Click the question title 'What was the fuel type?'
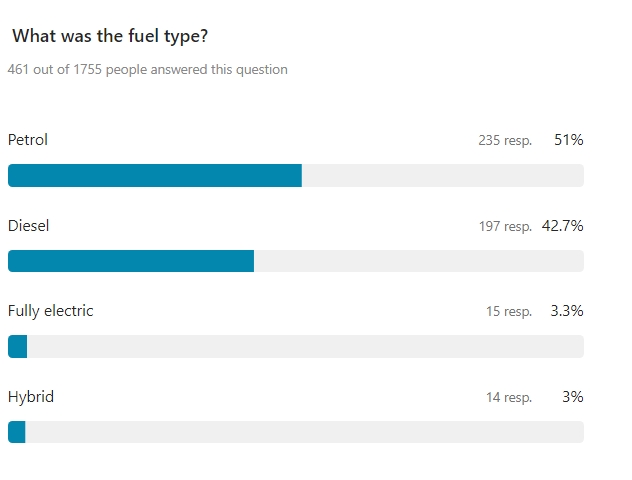 110,36
